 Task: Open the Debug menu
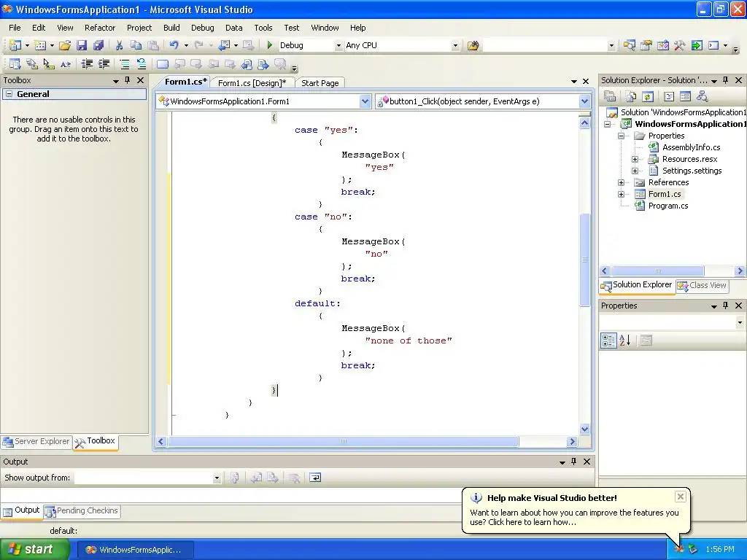[203, 28]
